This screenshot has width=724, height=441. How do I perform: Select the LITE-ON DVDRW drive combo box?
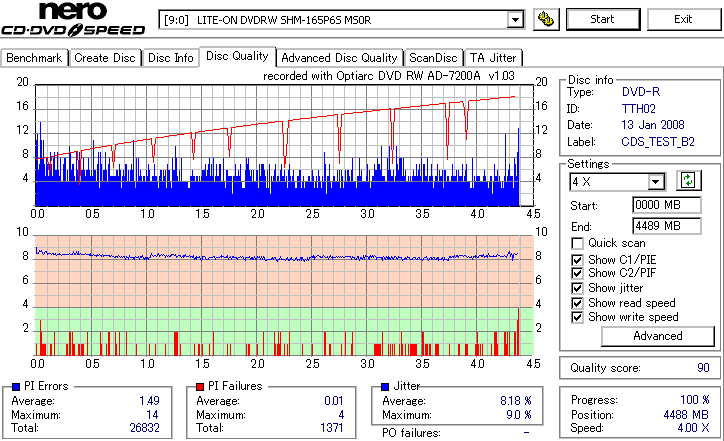pos(341,20)
